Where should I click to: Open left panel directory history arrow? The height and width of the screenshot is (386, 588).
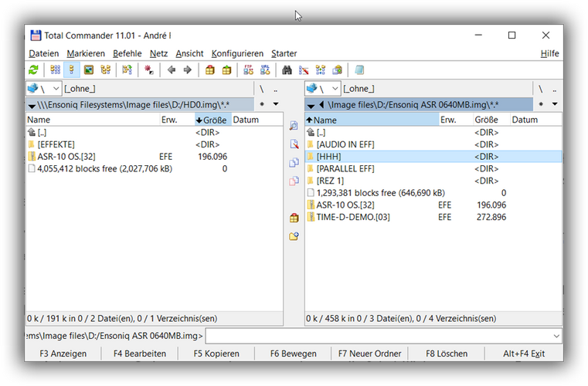276,104
